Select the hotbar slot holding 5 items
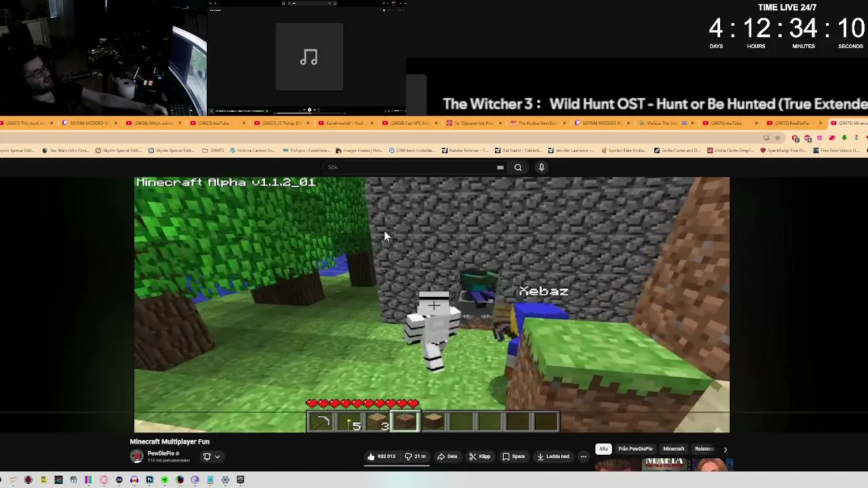The image size is (868, 488). (x=350, y=422)
